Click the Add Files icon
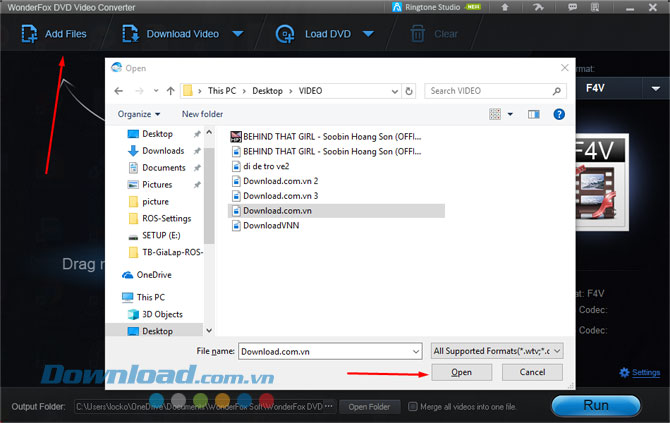This screenshot has height=423, width=670. pyautogui.click(x=29, y=34)
